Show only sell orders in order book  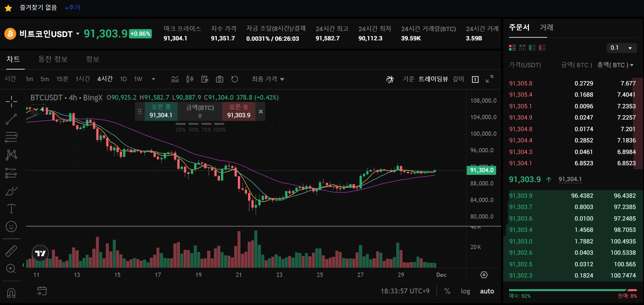[542, 48]
